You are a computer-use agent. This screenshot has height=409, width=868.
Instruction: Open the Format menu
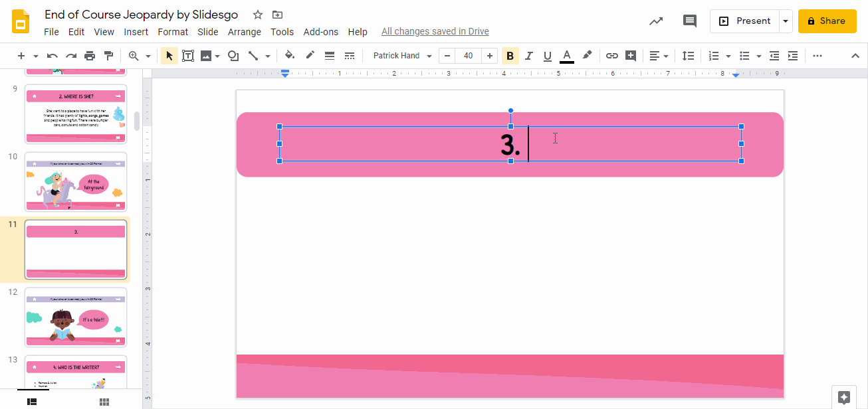click(173, 31)
